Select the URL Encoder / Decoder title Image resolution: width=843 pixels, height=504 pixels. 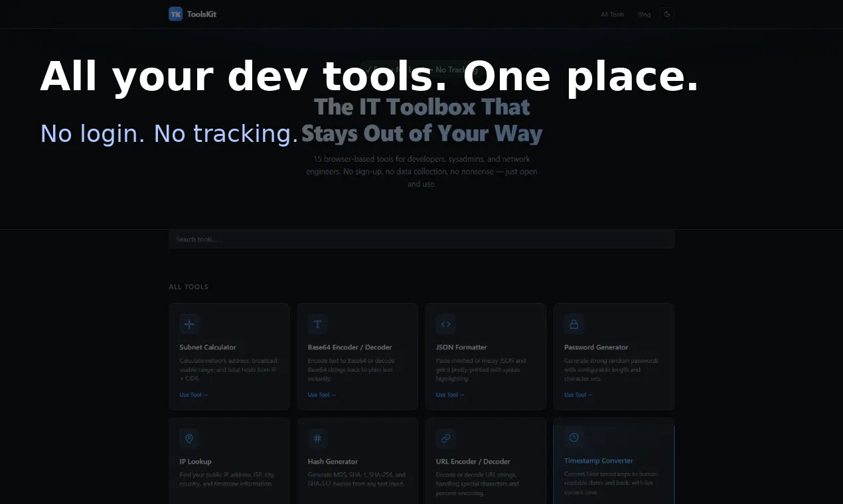click(473, 462)
